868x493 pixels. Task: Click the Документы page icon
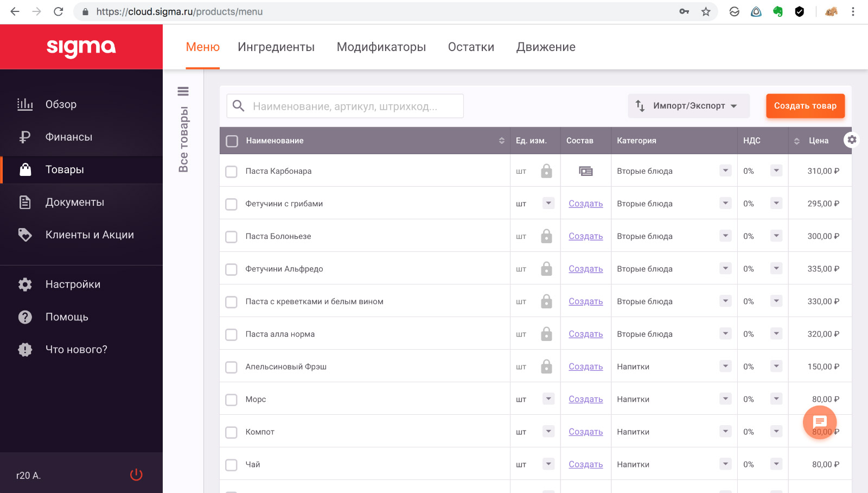point(25,202)
